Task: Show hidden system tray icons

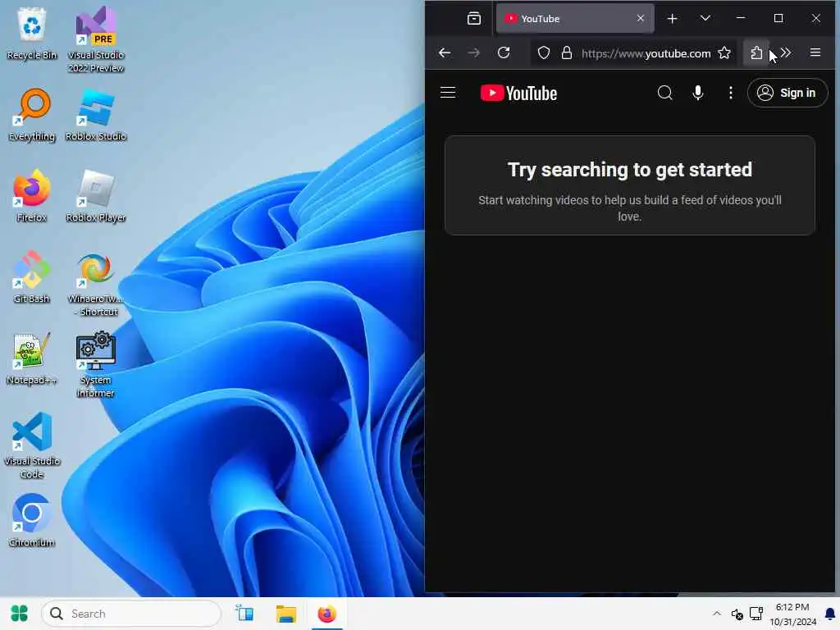Action: click(716, 614)
